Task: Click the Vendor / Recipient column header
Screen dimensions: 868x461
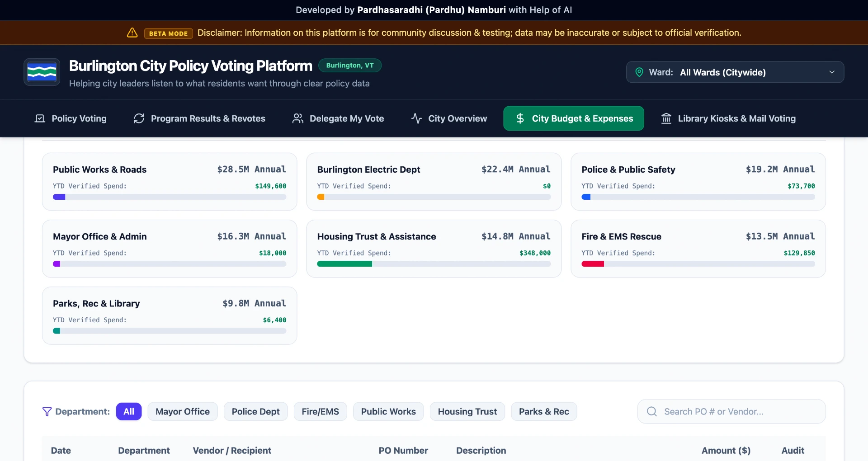Action: click(x=232, y=451)
